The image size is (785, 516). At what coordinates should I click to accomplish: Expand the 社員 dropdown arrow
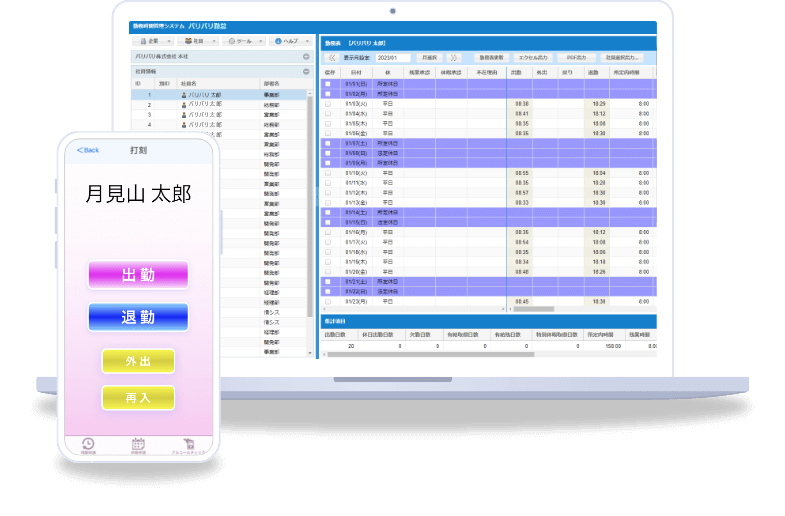[214, 41]
